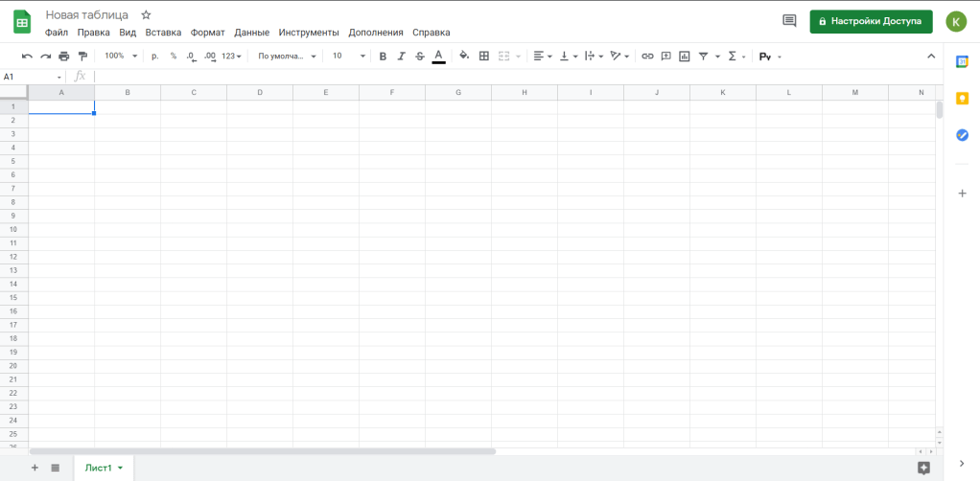Screen dimensions: 980x481
Task: Open the text color picker
Action: (438, 57)
